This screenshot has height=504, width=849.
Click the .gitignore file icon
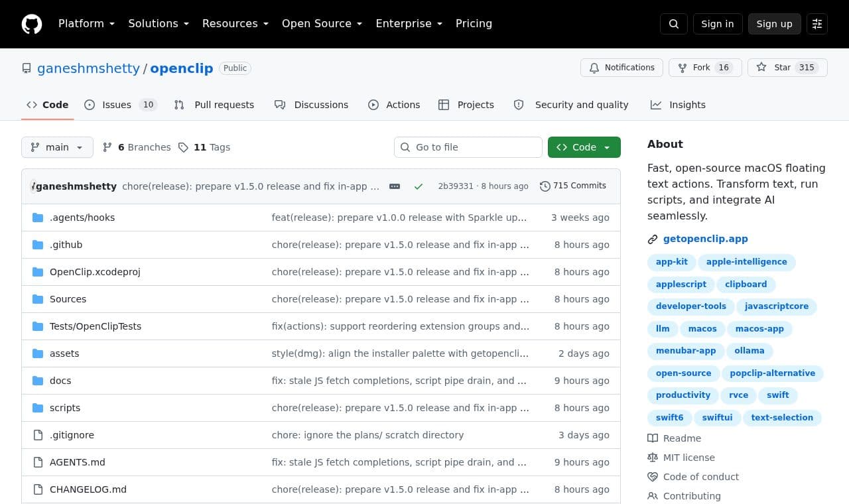pyautogui.click(x=38, y=435)
